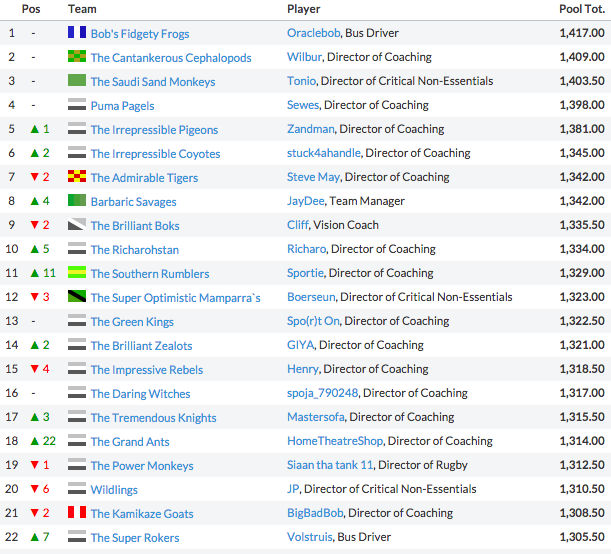View player profile Steve May

(x=314, y=177)
